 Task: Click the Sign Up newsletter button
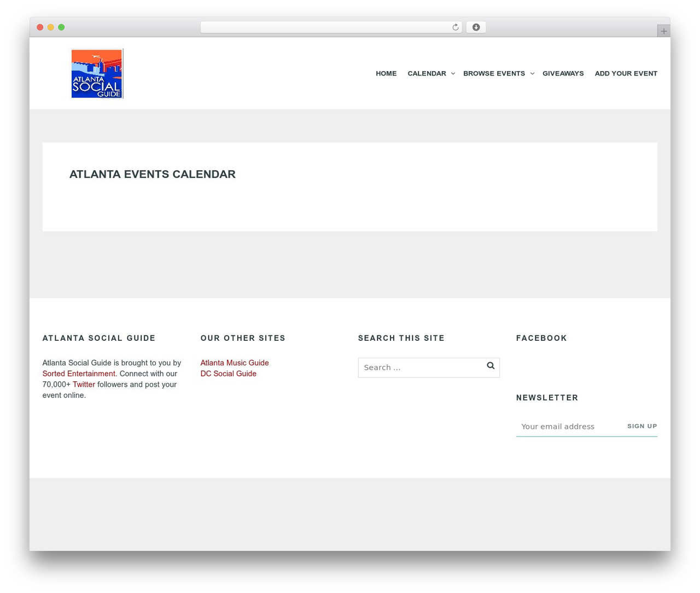point(642,426)
